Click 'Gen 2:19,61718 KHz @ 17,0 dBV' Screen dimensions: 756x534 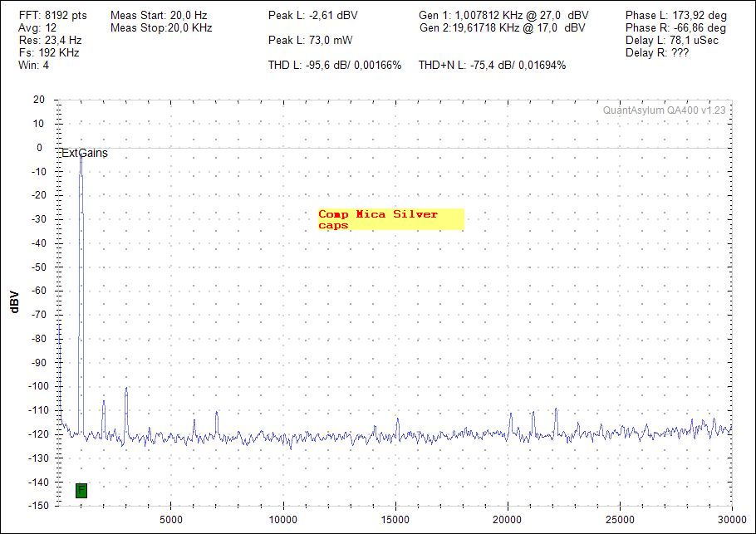[502, 28]
